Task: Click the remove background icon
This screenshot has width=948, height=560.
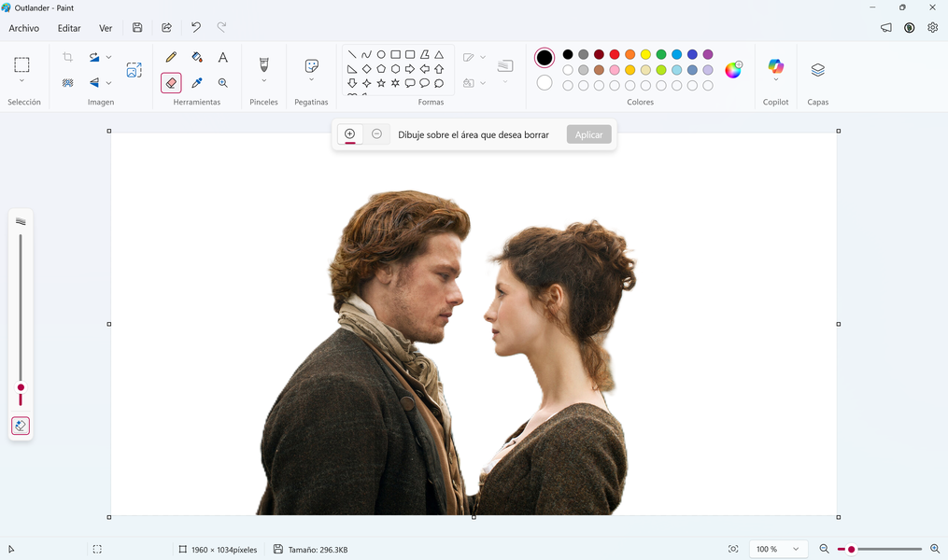Action: (67, 83)
